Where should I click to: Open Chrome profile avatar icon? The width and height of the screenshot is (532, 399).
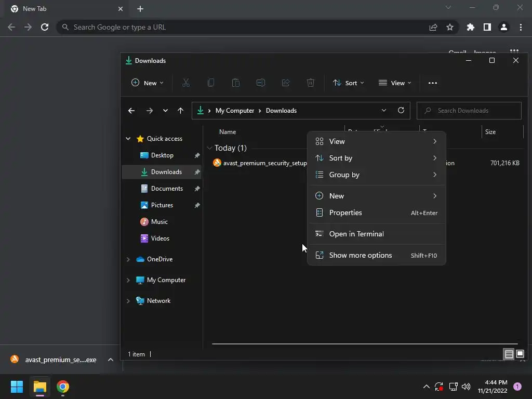click(x=504, y=27)
